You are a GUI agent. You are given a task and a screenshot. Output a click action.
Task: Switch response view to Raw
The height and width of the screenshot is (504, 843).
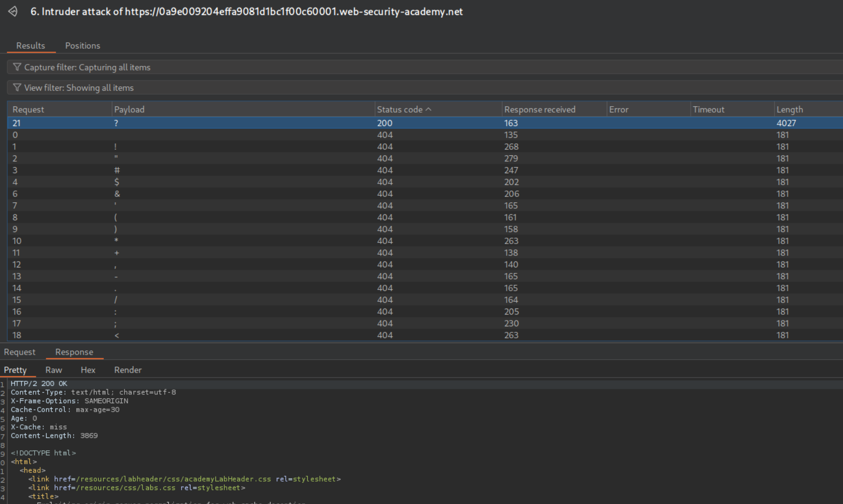pos(54,370)
